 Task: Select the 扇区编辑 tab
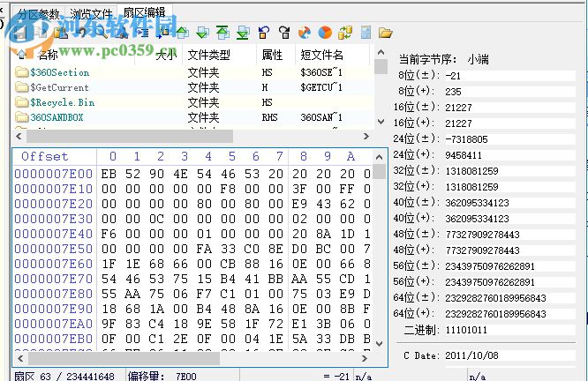(x=145, y=12)
